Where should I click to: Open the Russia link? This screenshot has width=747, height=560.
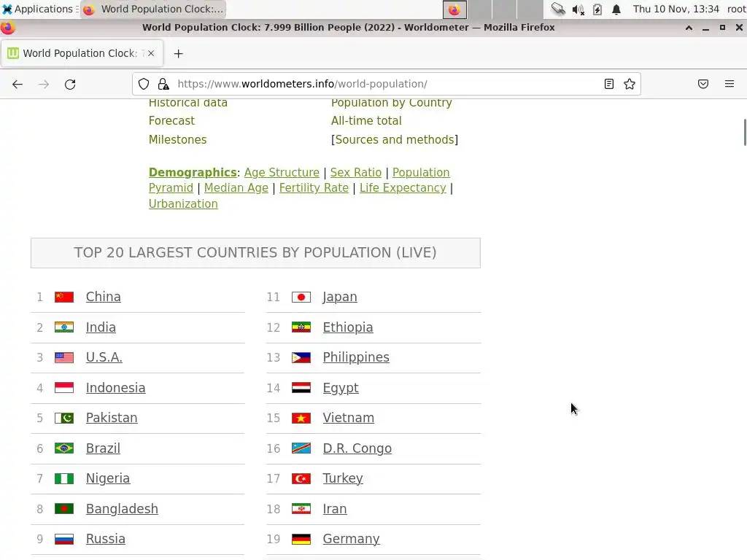106,539
